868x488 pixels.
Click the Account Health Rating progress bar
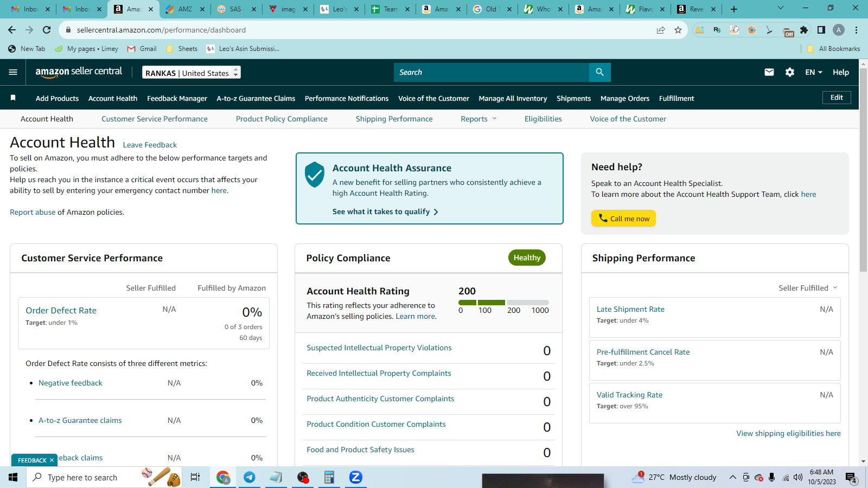[503, 303]
